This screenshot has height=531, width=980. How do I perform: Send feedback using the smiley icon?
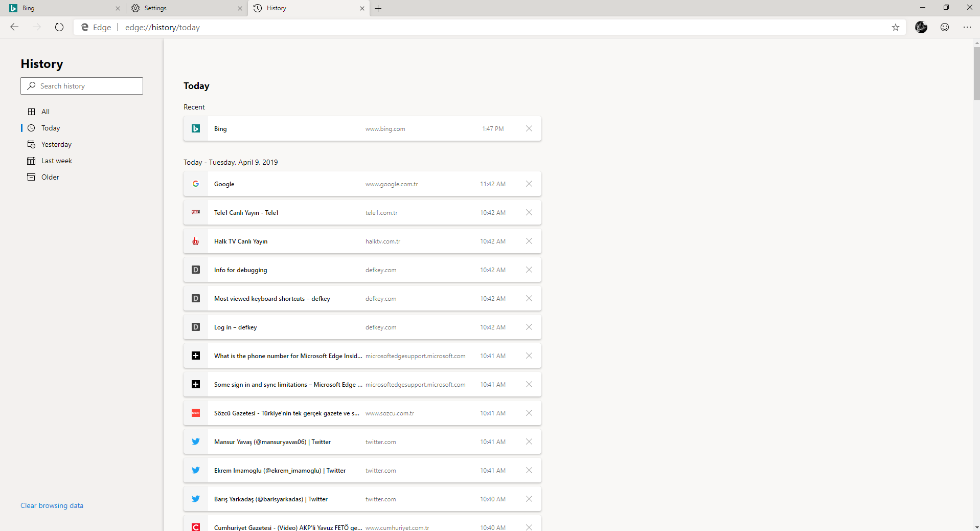click(x=945, y=27)
